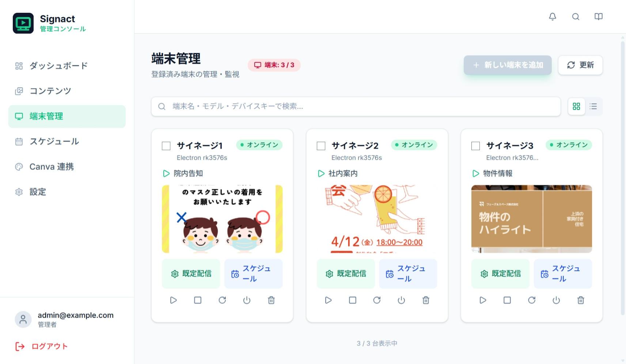Click the search icon in top bar

[576, 16]
